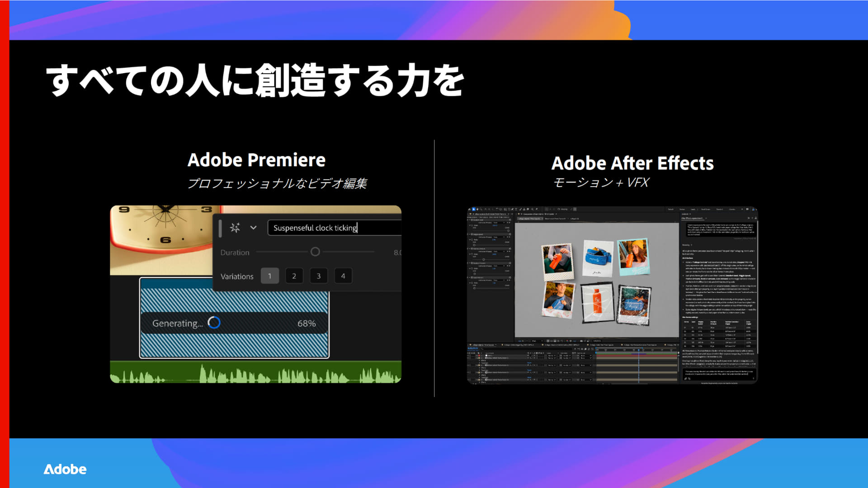Viewport: 868px width, 488px height.
Task: Click the 'すべての人に創造する力を' title
Action: coord(255,80)
